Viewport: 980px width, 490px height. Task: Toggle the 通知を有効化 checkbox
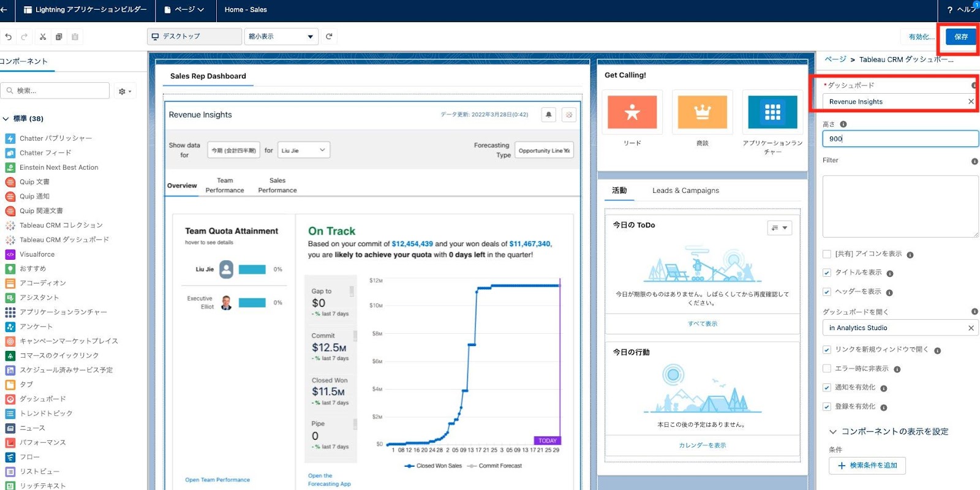click(827, 388)
